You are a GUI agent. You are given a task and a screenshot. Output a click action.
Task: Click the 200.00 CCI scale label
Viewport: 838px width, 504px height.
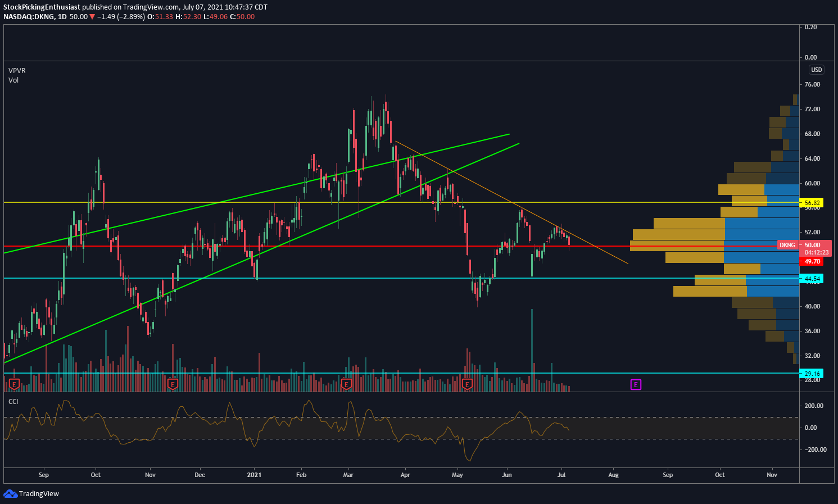[x=814, y=406]
